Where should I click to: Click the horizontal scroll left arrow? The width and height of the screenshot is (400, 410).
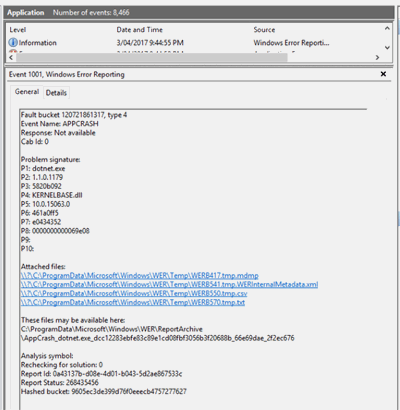11,58
